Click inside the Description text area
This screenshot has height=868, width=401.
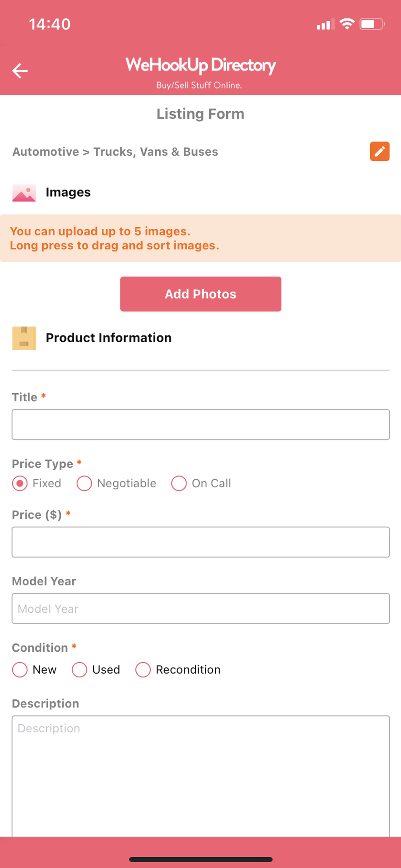[200, 776]
